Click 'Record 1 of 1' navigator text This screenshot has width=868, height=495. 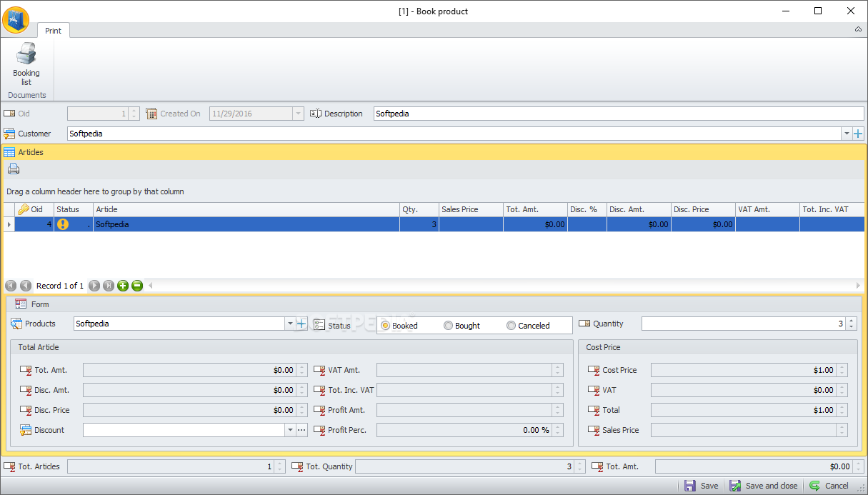[60, 286]
